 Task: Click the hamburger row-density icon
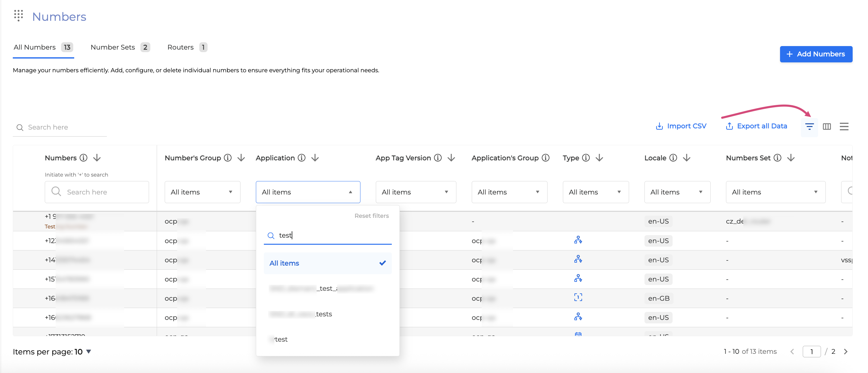(x=844, y=126)
